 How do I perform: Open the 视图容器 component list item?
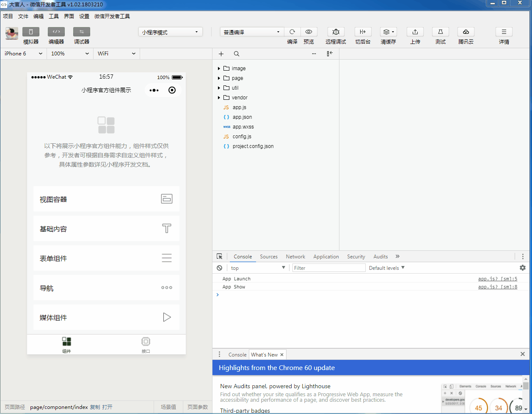(x=106, y=199)
